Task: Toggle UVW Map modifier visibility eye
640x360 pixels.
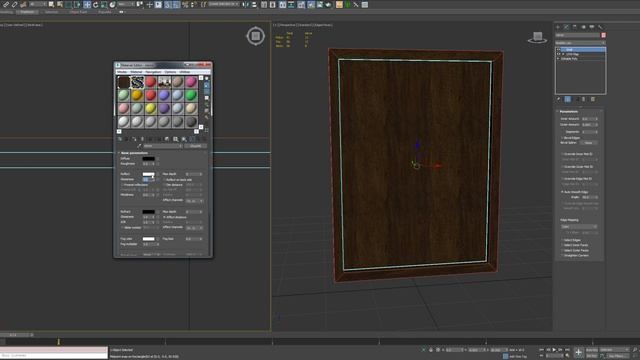Action: click(558, 54)
